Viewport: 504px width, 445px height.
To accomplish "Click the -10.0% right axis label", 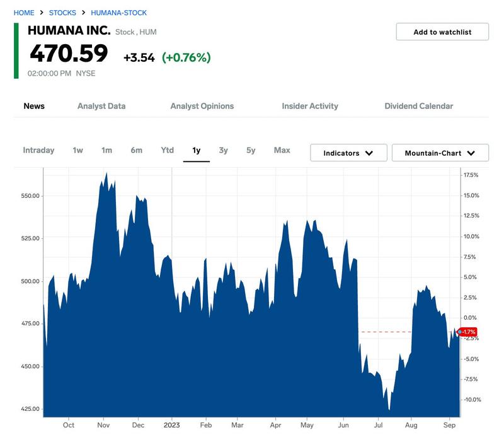I will point(472,400).
